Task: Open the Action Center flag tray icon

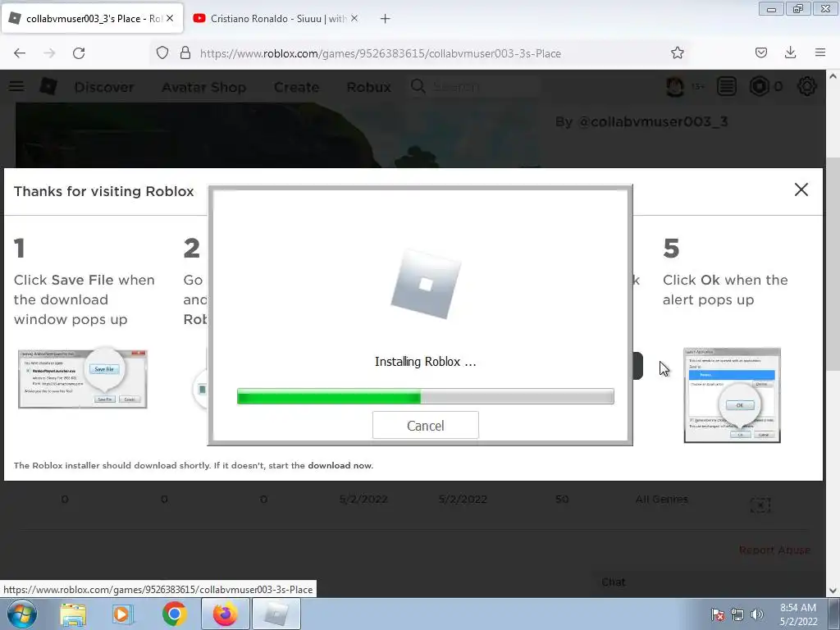Action: [x=717, y=614]
